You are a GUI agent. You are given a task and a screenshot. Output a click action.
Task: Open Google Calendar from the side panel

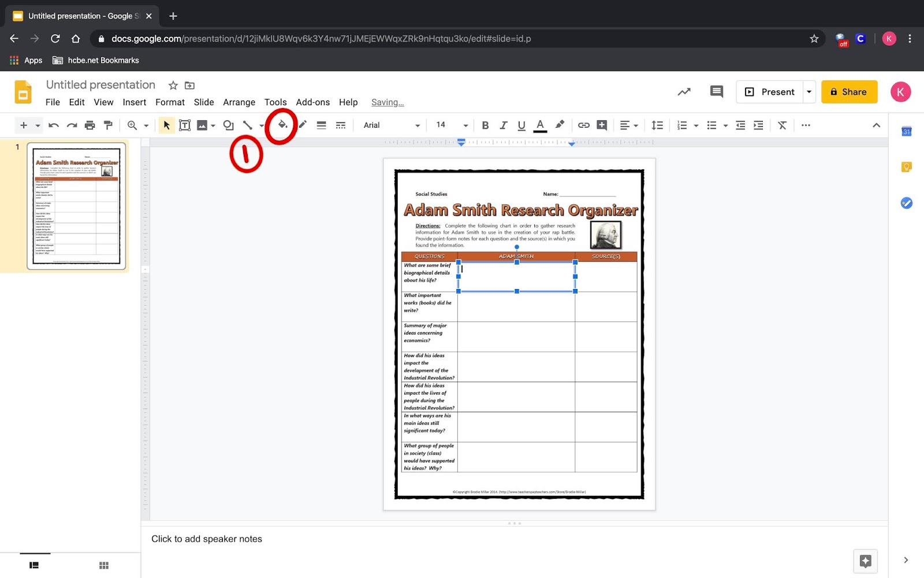tap(906, 131)
